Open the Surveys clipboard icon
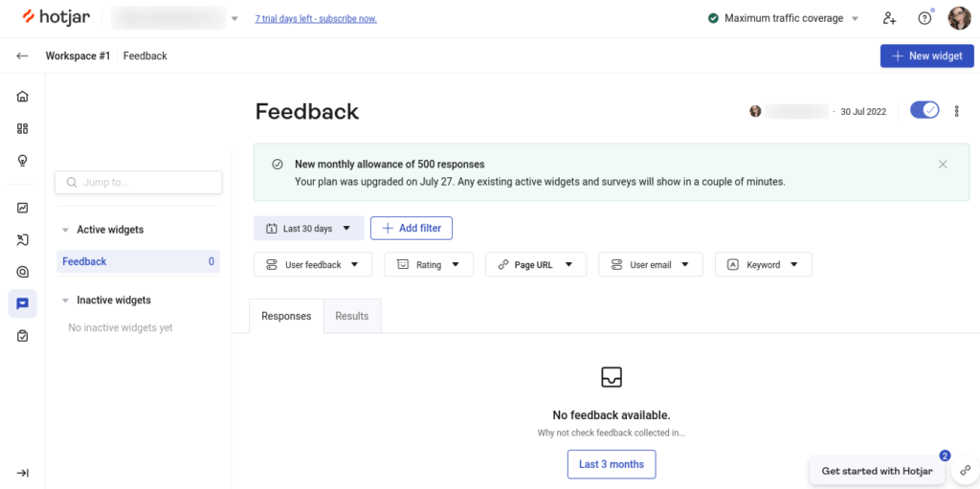The width and height of the screenshot is (980, 489). [22, 336]
